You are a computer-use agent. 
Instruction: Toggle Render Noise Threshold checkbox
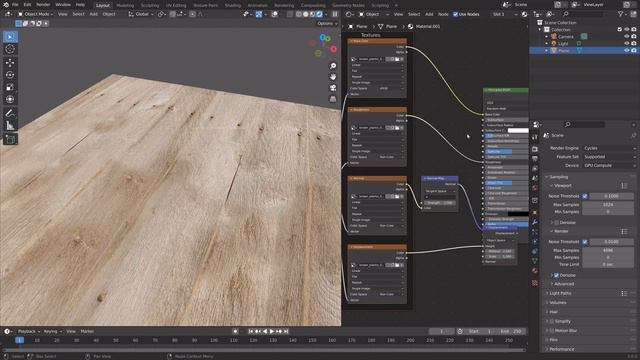584,242
